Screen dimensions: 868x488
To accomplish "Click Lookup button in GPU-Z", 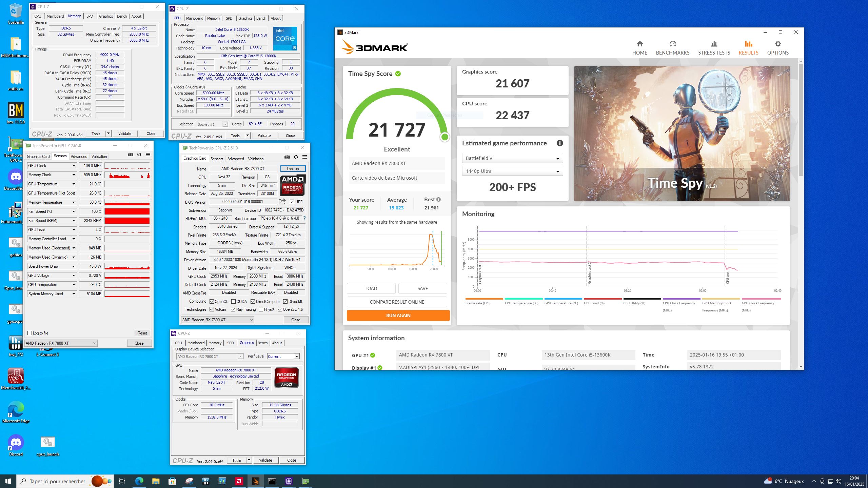I will pyautogui.click(x=293, y=168).
